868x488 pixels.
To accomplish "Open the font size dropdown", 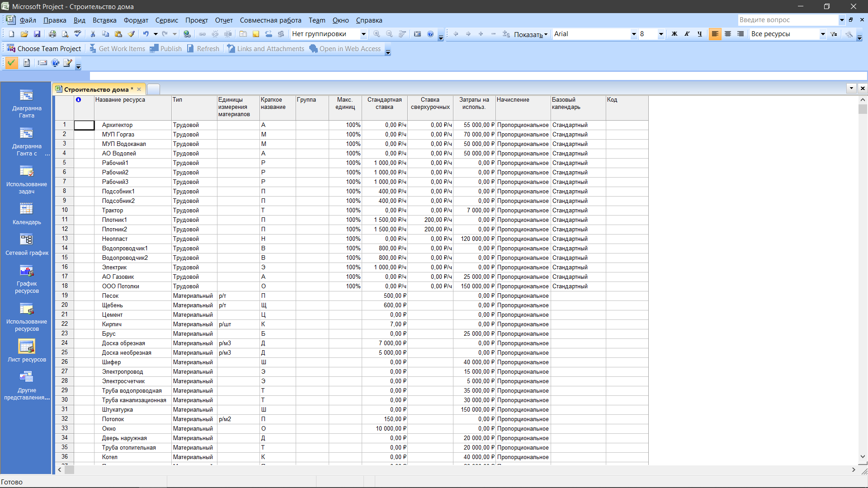I will point(661,34).
